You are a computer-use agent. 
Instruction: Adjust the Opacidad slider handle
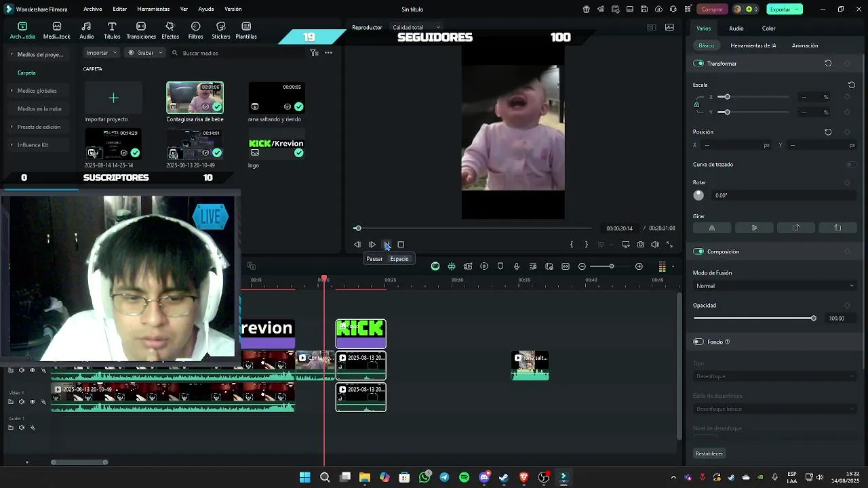pyautogui.click(x=814, y=318)
